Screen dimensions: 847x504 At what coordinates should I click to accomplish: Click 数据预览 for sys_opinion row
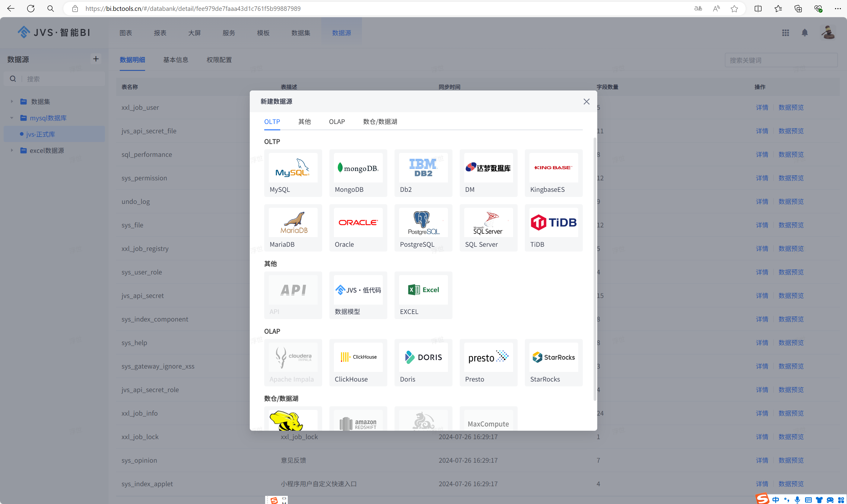click(791, 460)
